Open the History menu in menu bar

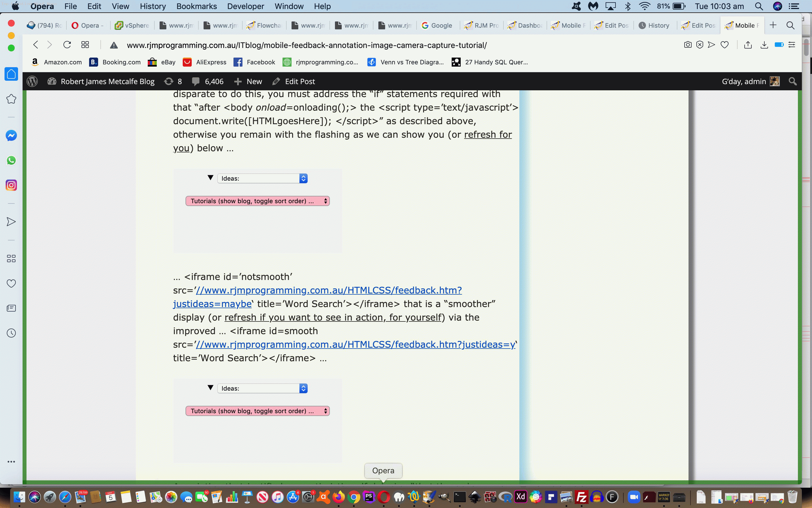153,6
